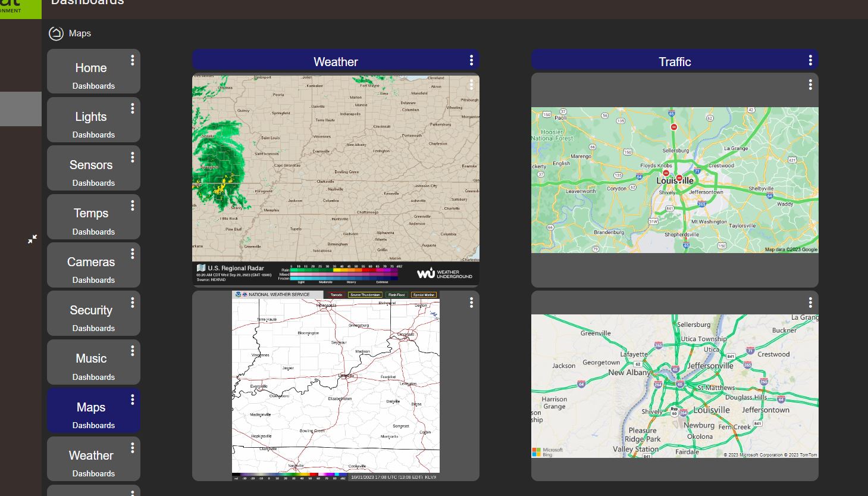Click the Google Louisville traffic map
The height and width of the screenshot is (496, 868).
coord(675,180)
